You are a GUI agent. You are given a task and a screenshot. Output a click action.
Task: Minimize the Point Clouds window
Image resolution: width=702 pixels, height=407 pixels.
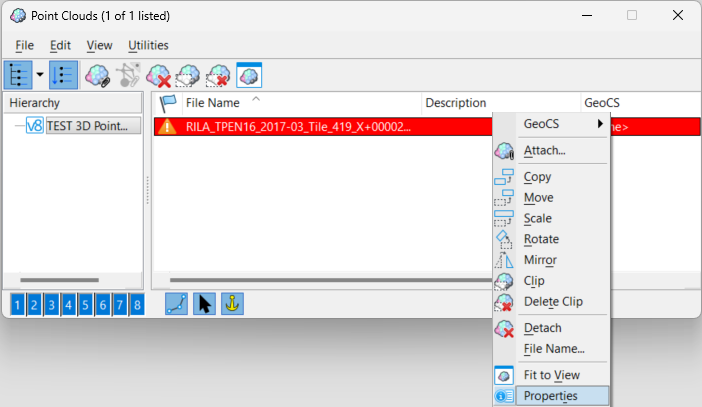click(587, 15)
